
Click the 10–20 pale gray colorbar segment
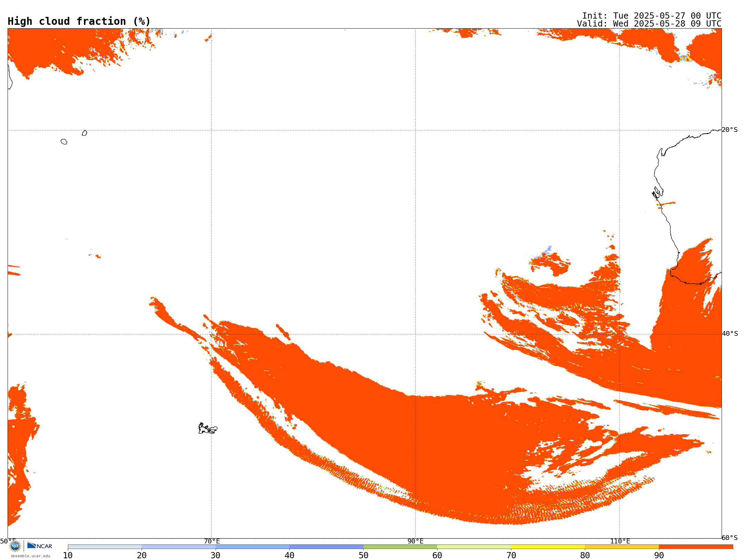point(105,547)
